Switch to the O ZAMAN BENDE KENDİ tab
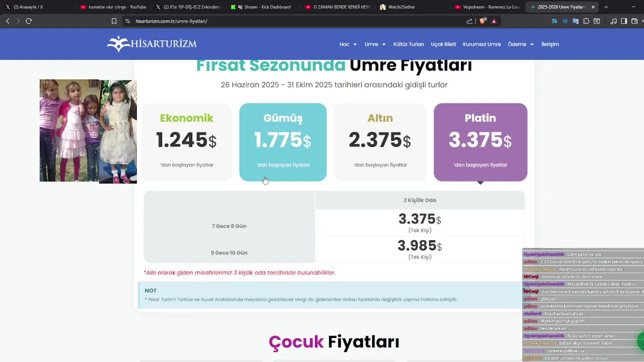Screen dimensions: 644x362 [338, 7]
